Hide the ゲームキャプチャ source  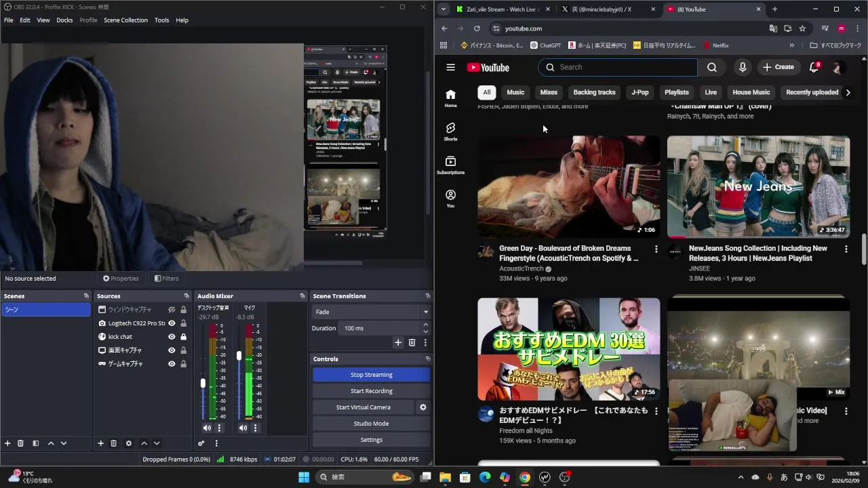(x=172, y=364)
